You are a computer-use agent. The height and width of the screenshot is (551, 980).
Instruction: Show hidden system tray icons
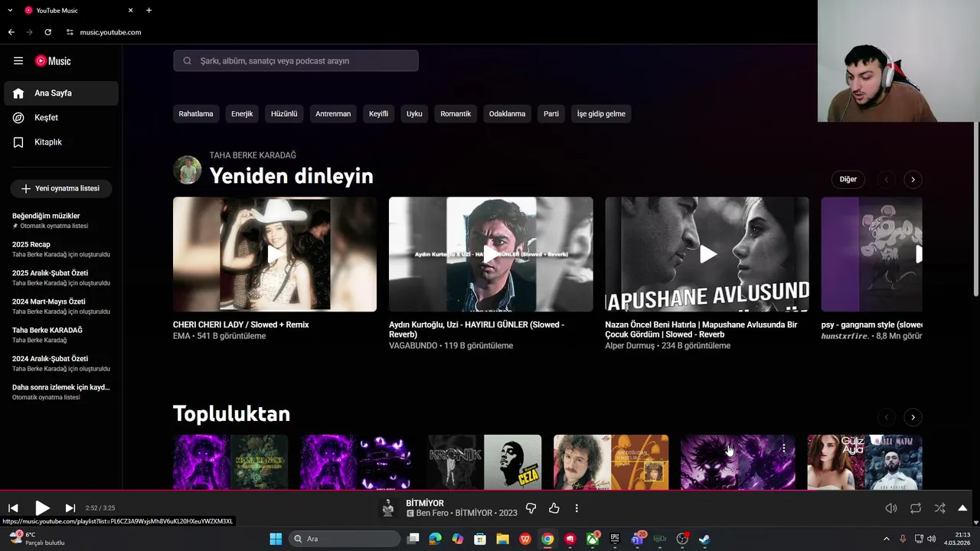click(887, 539)
